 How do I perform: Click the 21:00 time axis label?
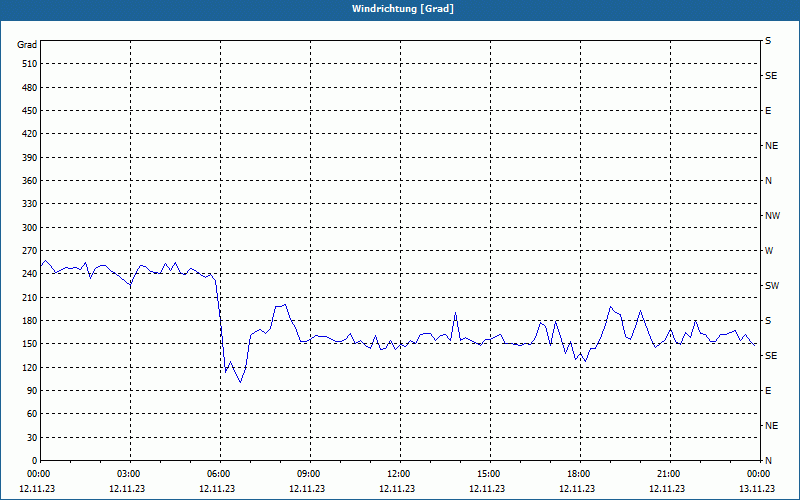tap(670, 474)
